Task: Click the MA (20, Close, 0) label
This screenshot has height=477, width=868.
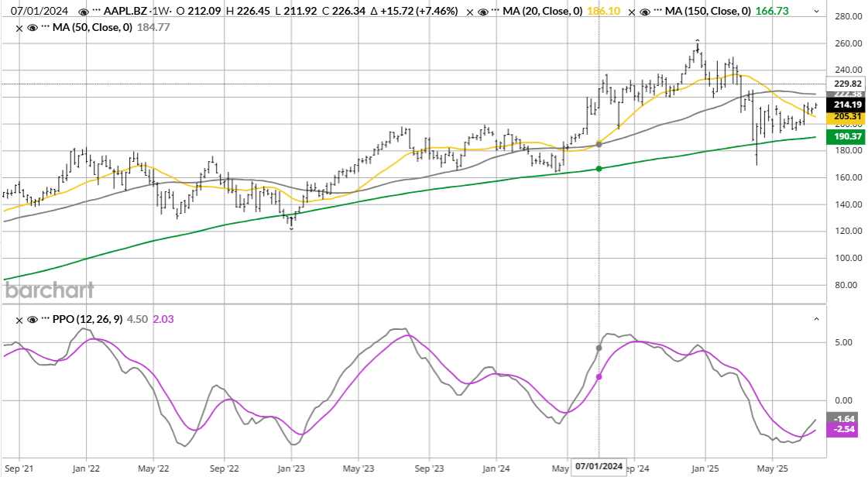Action: pos(543,11)
